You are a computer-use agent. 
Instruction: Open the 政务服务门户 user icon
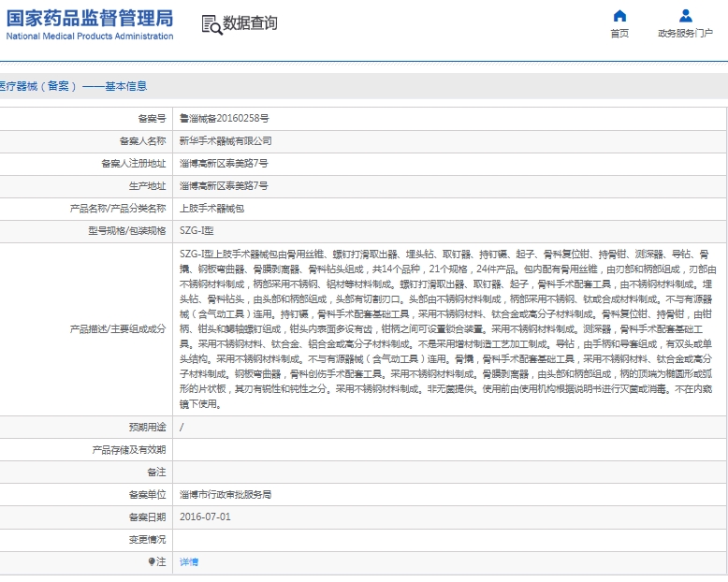[x=685, y=16]
